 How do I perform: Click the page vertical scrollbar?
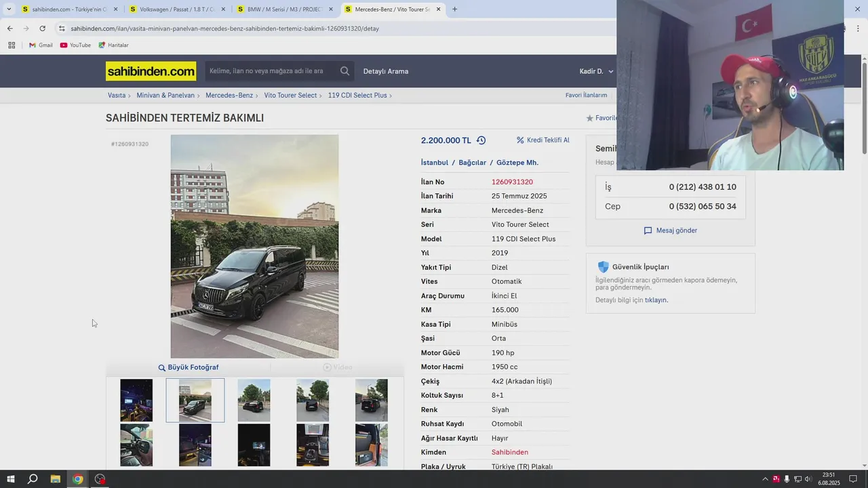[865, 108]
